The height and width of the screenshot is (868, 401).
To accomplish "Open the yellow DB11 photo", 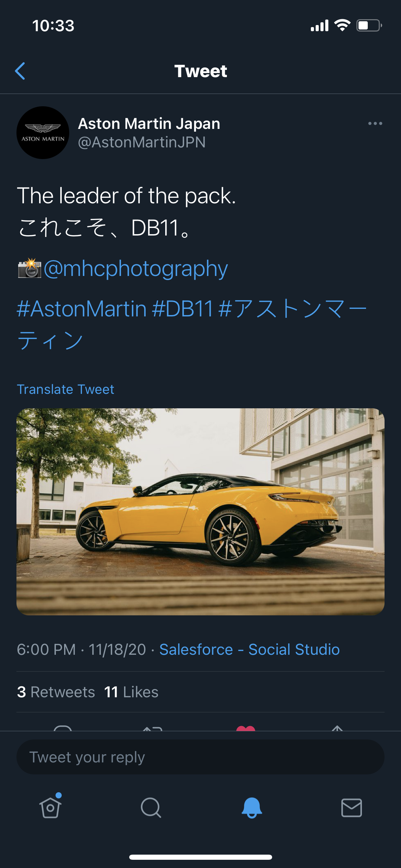I will (x=200, y=511).
